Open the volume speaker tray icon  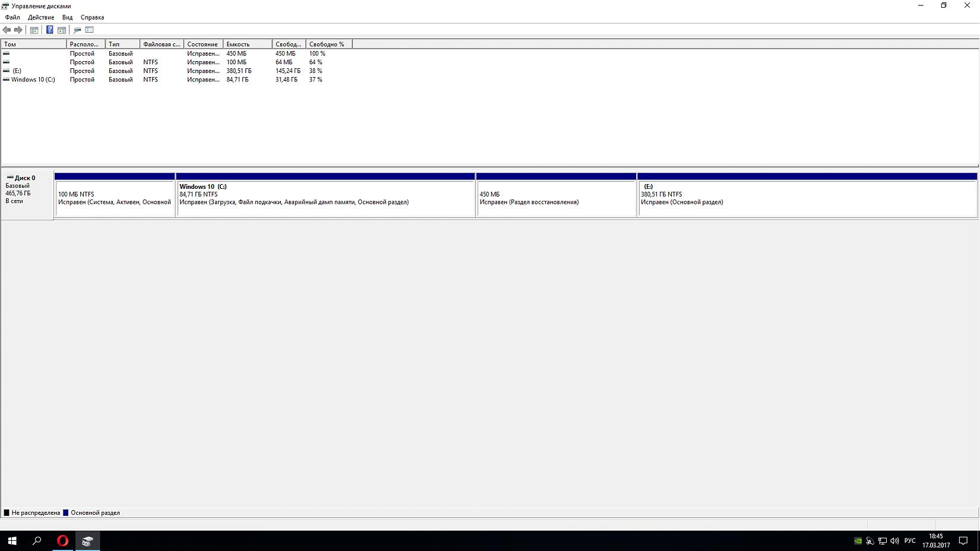(x=894, y=541)
